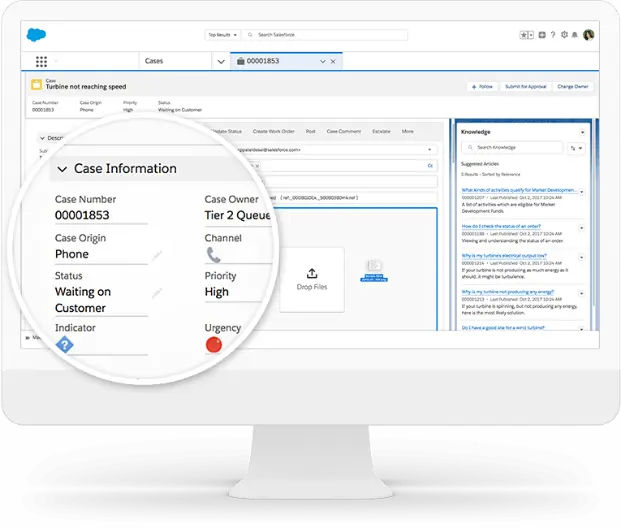Open the 00001853 tab options chevron
Image resolution: width=621 pixels, height=528 pixels.
[323, 61]
